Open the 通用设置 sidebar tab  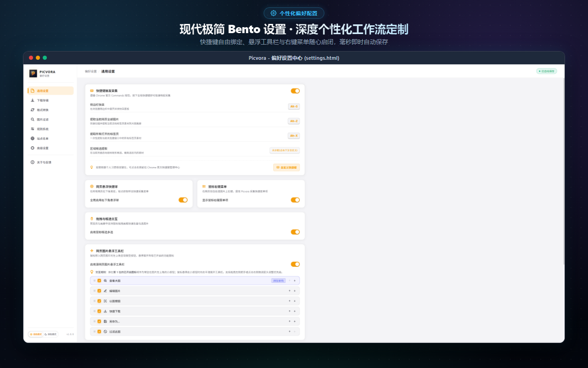coord(51,91)
